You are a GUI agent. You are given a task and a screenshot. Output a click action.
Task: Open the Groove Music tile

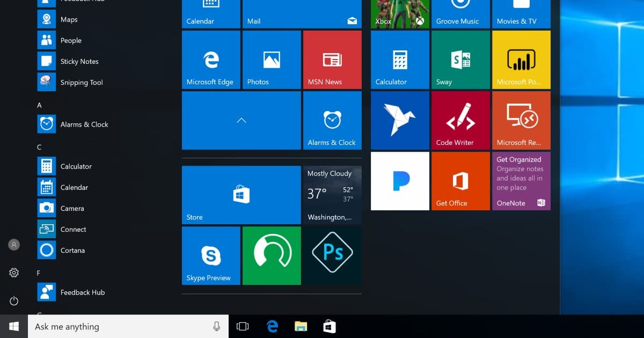coord(460,14)
